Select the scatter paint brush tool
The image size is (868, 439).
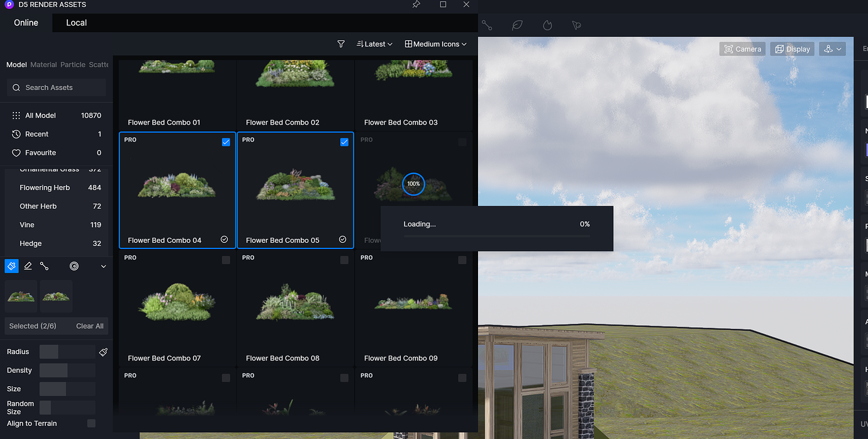[x=11, y=265]
